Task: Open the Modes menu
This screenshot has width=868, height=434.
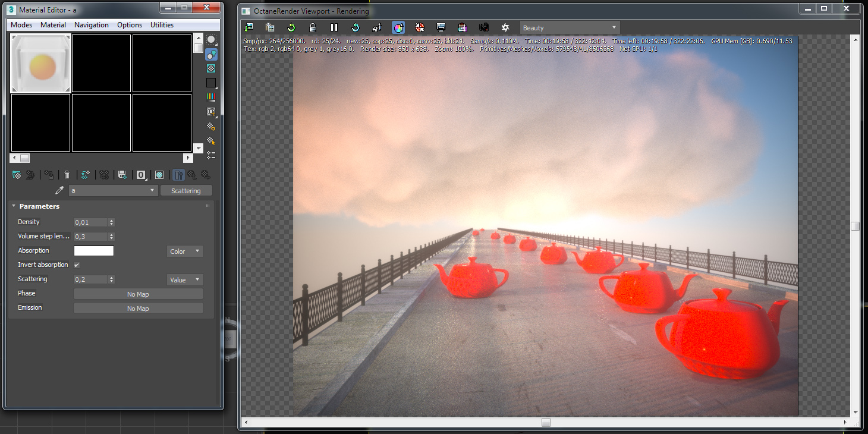Action: coord(21,25)
